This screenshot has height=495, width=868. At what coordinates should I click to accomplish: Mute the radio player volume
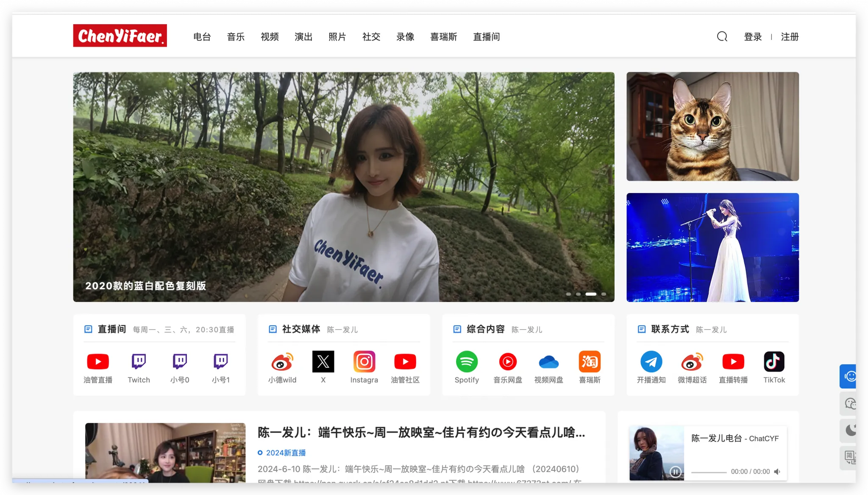[x=777, y=471]
